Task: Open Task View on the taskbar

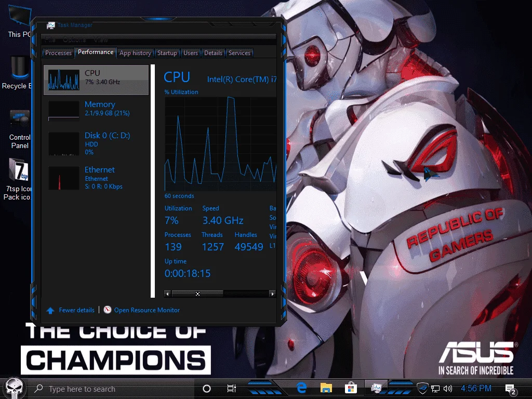Action: (231, 389)
